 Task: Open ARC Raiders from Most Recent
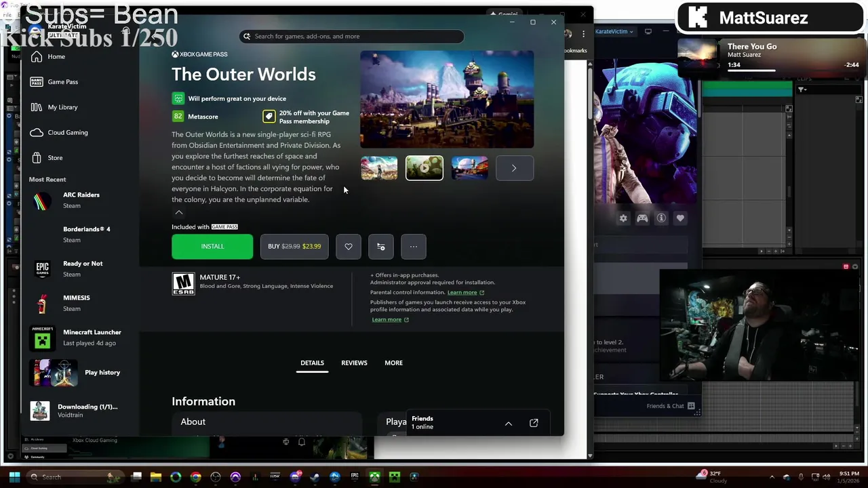[x=81, y=200]
